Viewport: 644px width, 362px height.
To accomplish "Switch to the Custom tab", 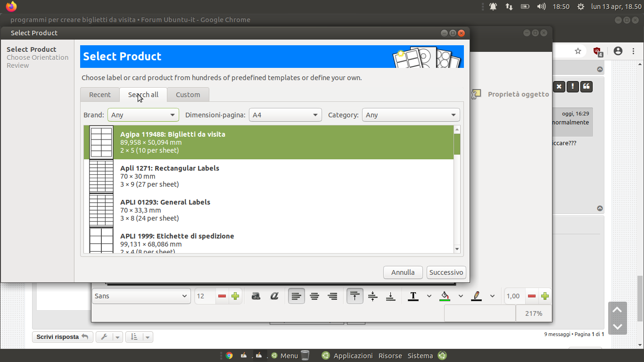I will 188,95.
